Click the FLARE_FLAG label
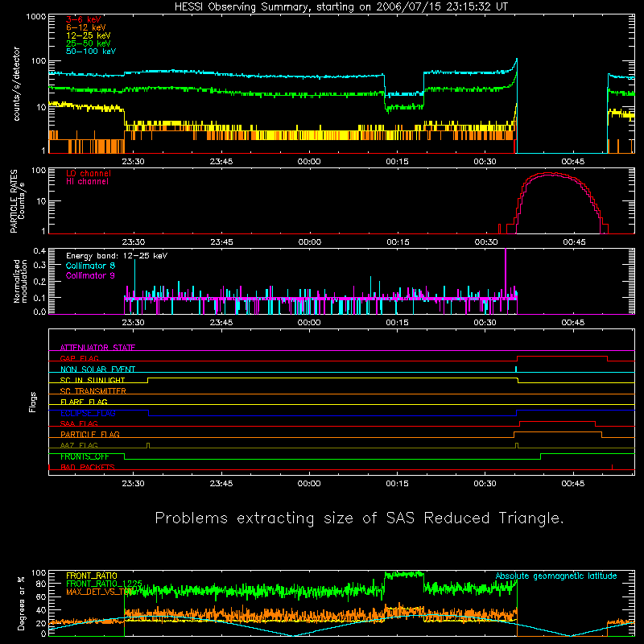 tap(84, 402)
